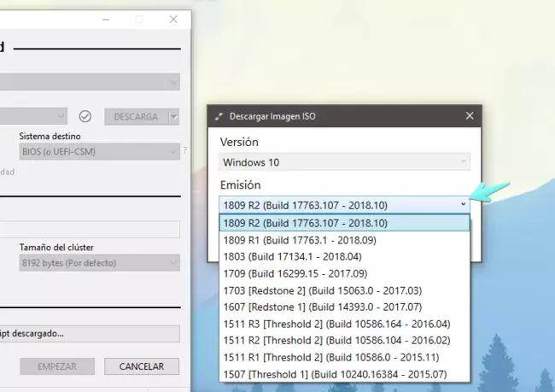Select 1803 (Build 17134.1 - 2018.04)
Image resolution: width=555 pixels, height=392 pixels.
[x=344, y=256]
